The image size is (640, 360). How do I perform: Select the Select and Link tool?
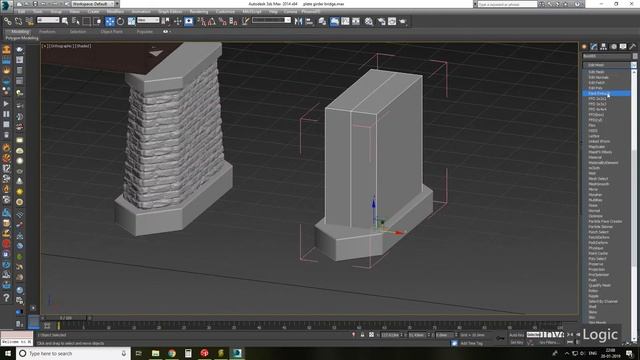[8, 21]
